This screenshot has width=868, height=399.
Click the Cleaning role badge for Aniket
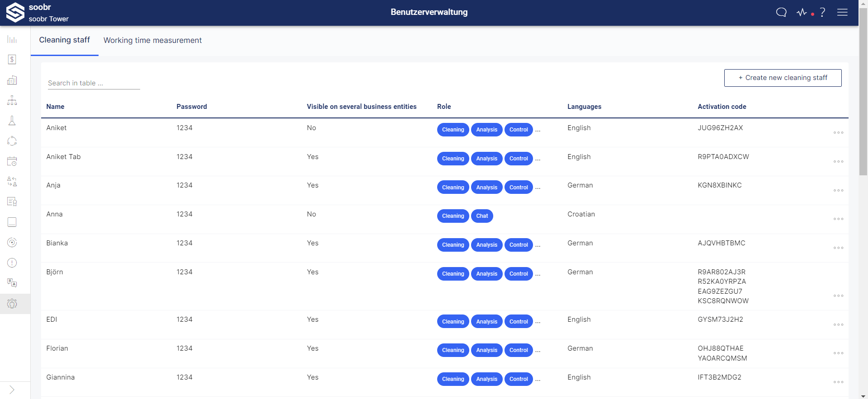pos(453,130)
